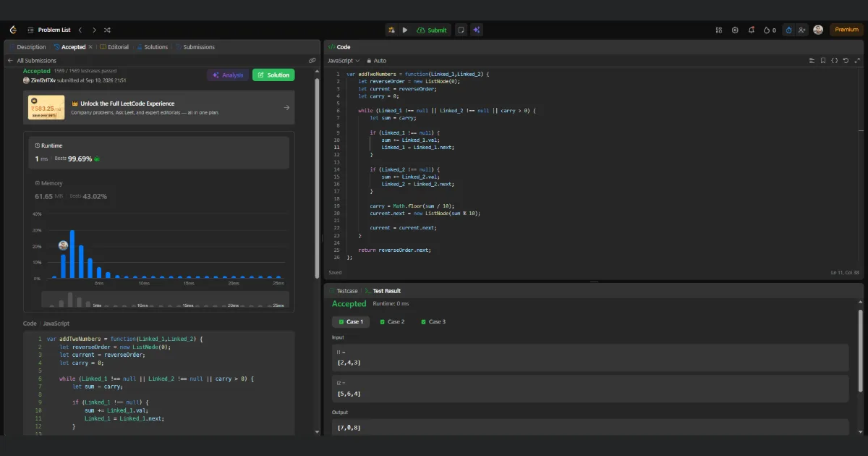View the streak flame counter
This screenshot has width=868, height=456.
770,30
